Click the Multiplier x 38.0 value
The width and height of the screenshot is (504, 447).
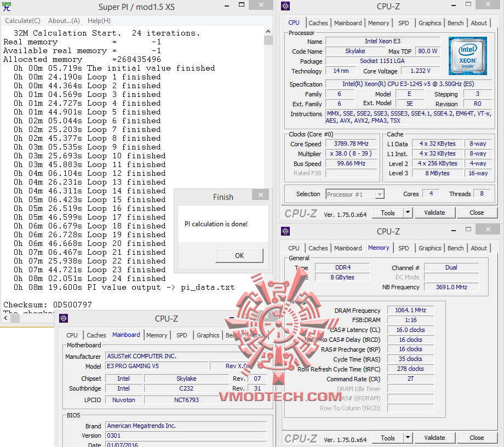click(x=351, y=153)
